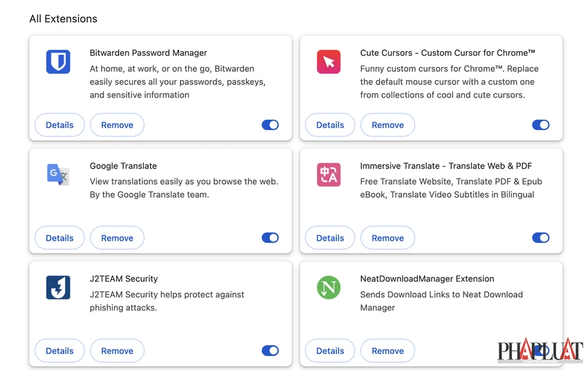The height and width of the screenshot is (370, 588).
Task: Click the NeatDownloadManager green icon
Action: [x=329, y=288]
